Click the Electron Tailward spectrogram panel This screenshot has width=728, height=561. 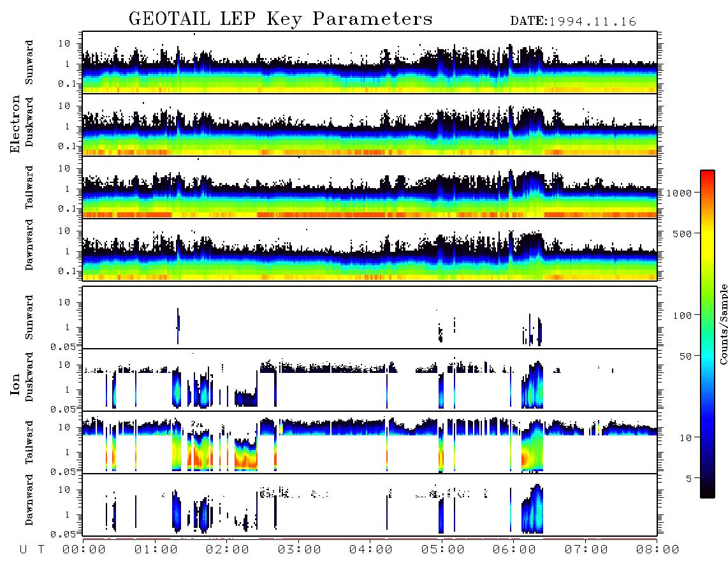point(370,187)
